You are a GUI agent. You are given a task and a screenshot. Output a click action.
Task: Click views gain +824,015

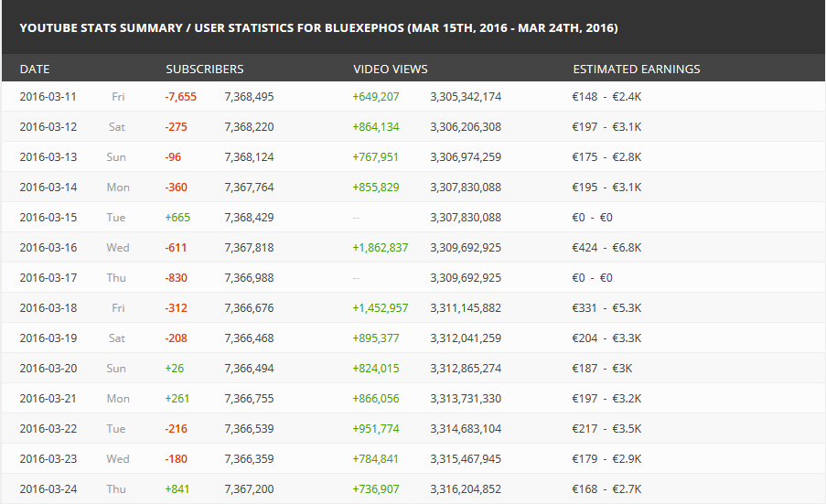(x=376, y=369)
